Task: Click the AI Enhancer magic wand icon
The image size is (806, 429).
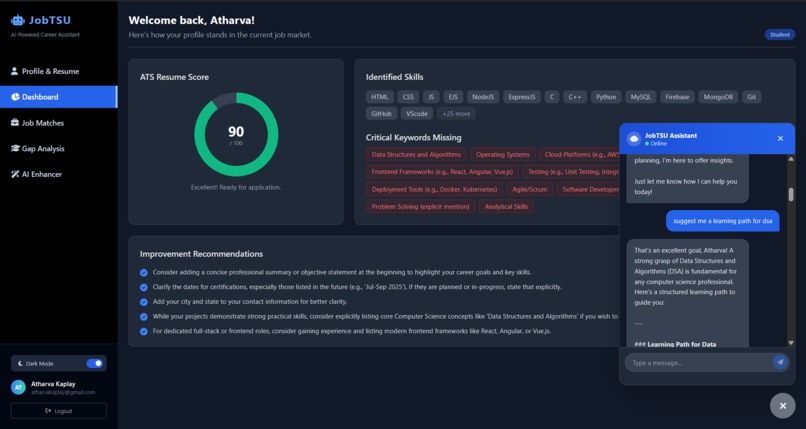Action: click(x=15, y=174)
